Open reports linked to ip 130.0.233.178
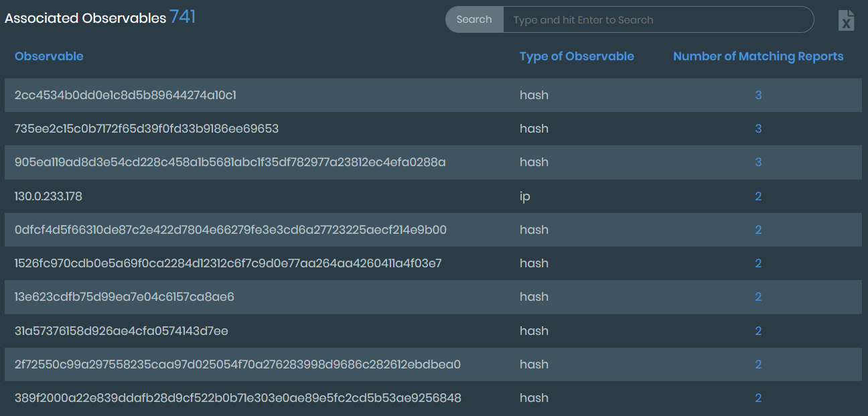The image size is (868, 416). point(758,196)
